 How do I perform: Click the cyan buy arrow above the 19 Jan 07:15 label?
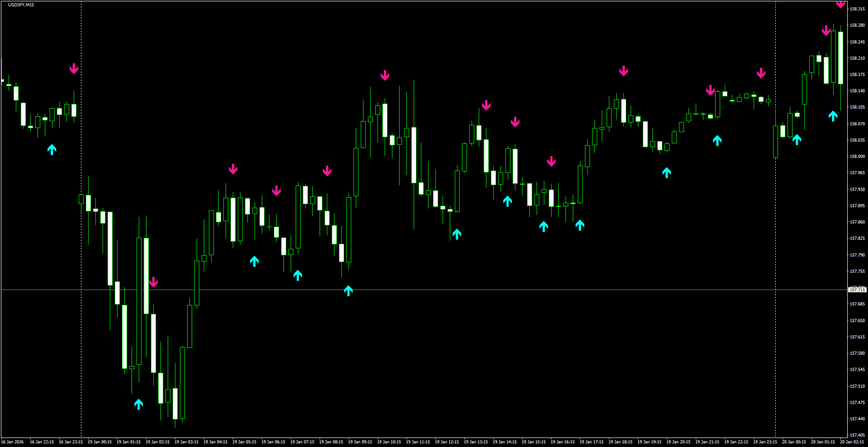[x=298, y=275]
